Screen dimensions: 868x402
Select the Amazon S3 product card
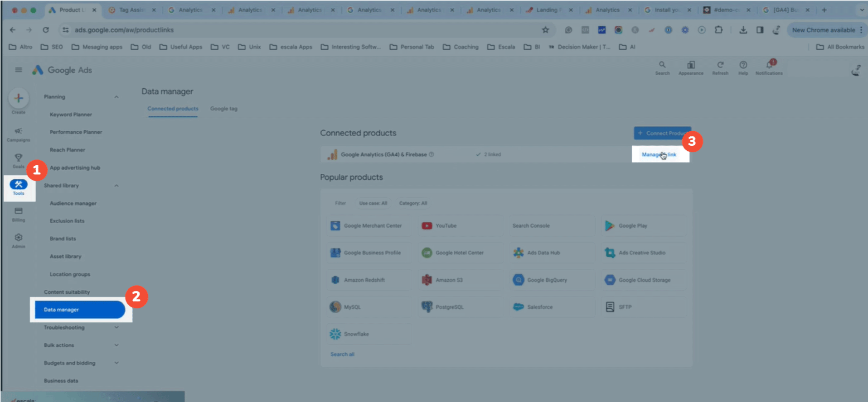tap(461, 280)
